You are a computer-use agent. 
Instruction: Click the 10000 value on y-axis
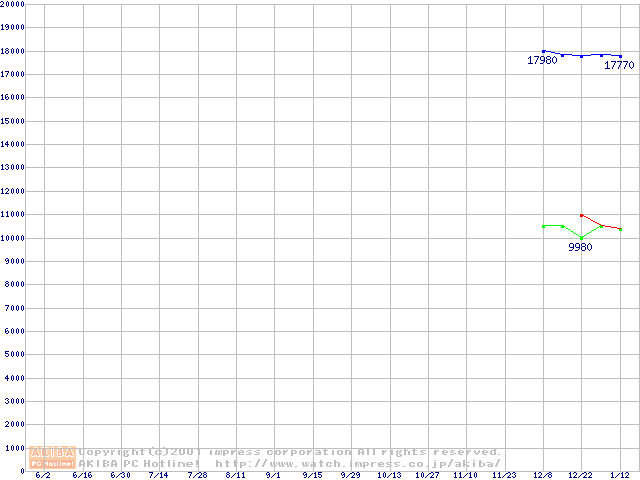tap(13, 238)
